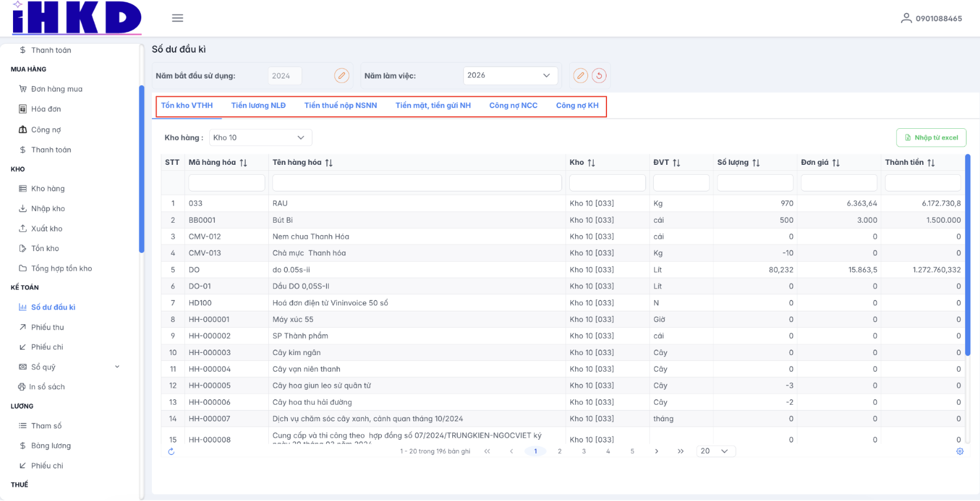This screenshot has height=501, width=980.
Task: Click the user account icon at top right
Action: [906, 18]
